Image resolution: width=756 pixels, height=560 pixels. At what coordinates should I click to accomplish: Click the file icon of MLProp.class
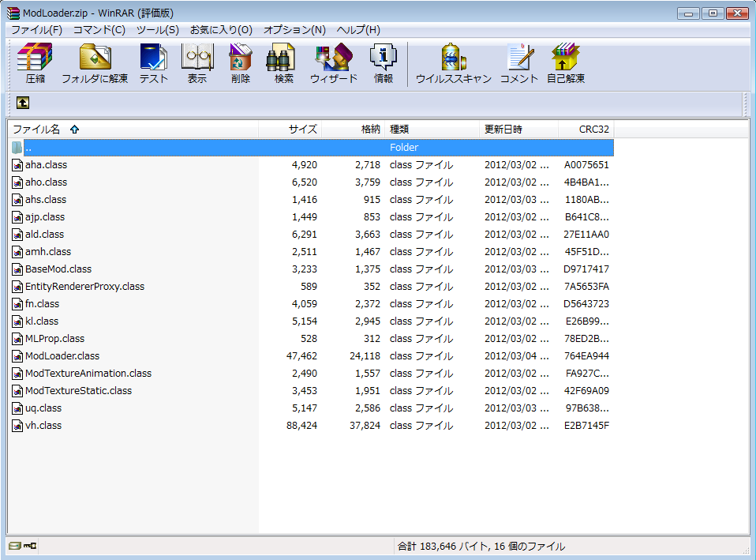click(17, 339)
